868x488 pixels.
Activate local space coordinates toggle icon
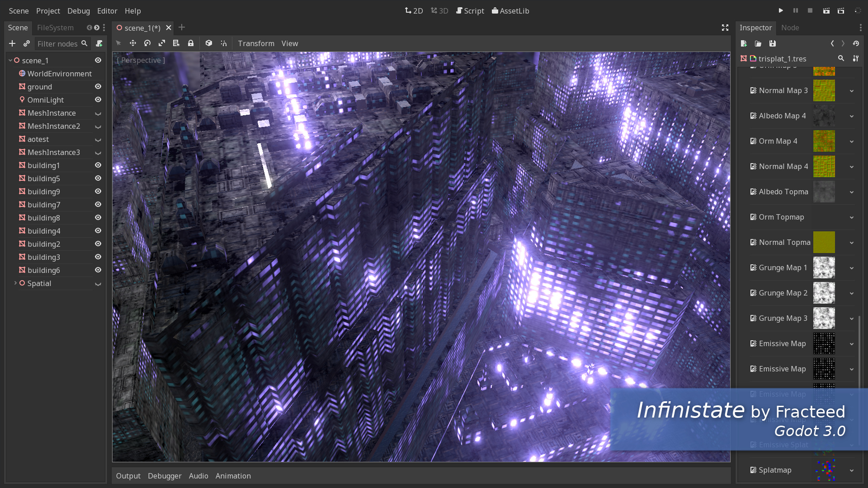tap(208, 43)
